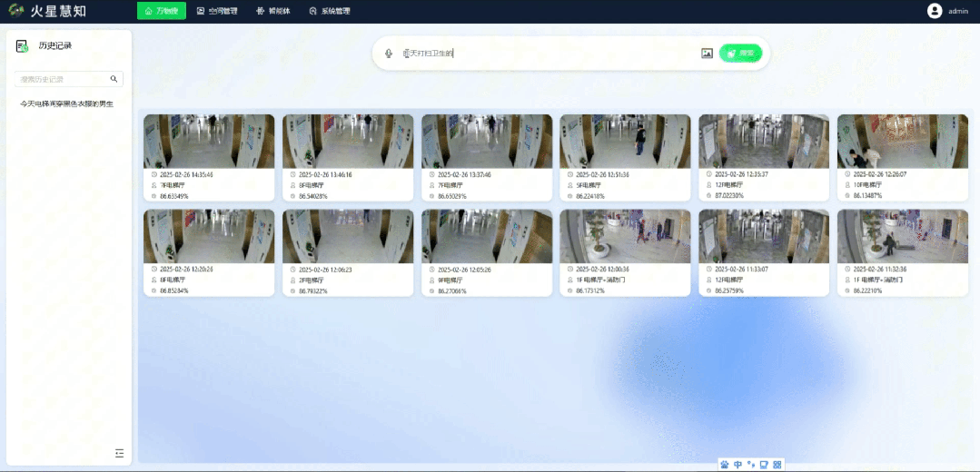Click the green search button
Image resolution: width=980 pixels, height=472 pixels.
(x=740, y=54)
